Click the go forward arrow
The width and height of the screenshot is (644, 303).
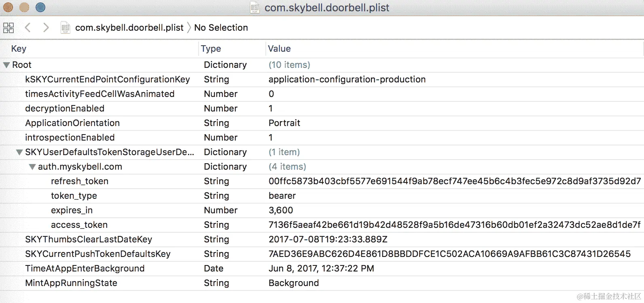coord(46,27)
